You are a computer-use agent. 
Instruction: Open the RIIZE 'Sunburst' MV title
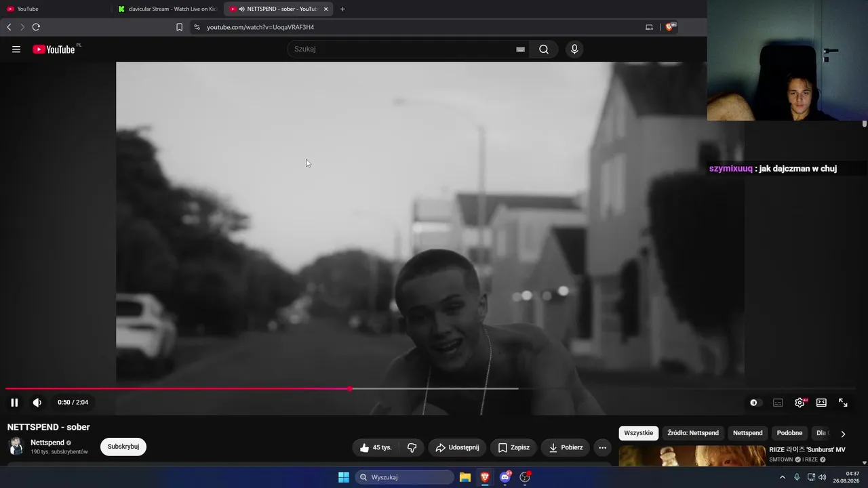pos(807,450)
